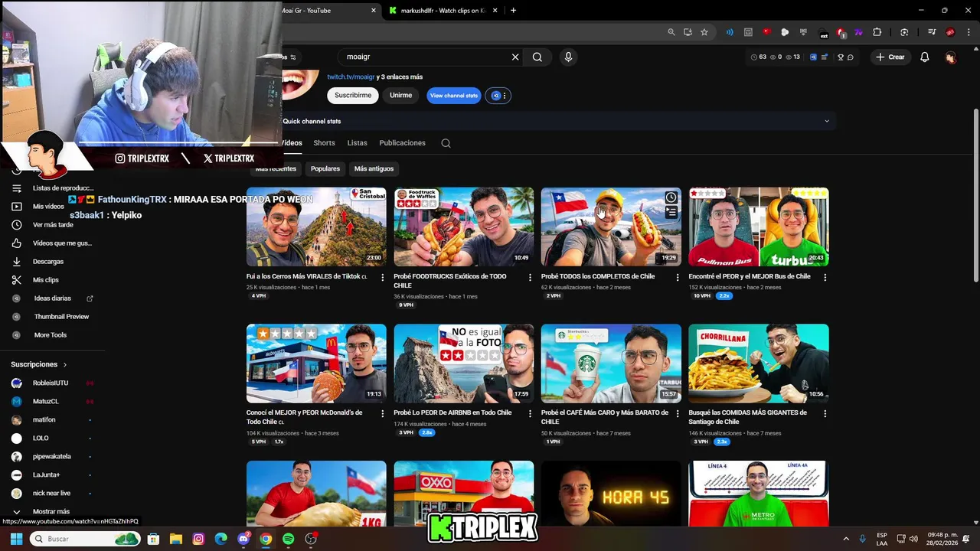
Task: Expand the Quick channel stats panel
Action: tap(826, 121)
